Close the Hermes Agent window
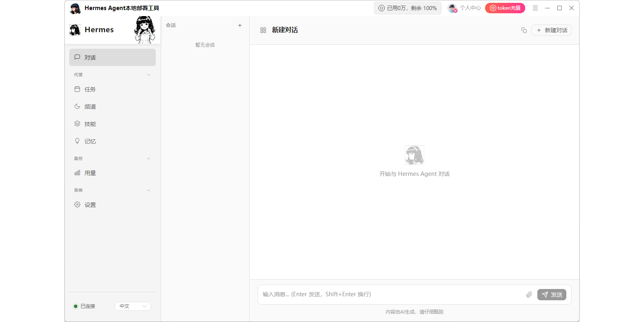Screen dimensions: 644x322 coord(572,8)
